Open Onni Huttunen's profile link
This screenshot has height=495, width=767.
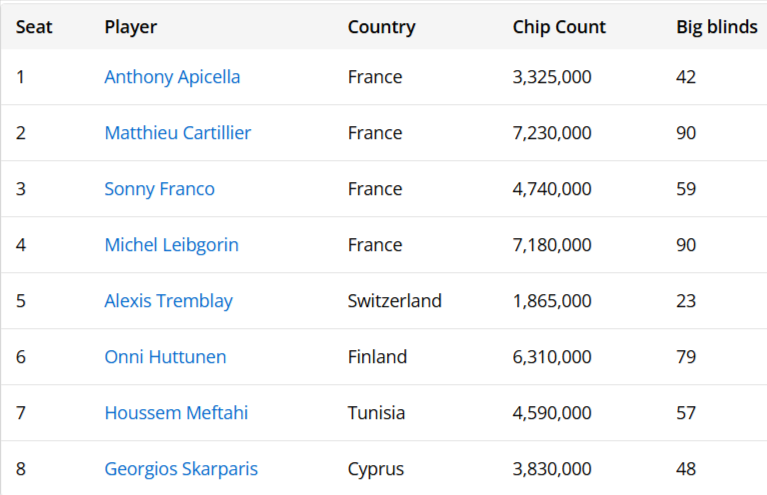[x=165, y=357]
